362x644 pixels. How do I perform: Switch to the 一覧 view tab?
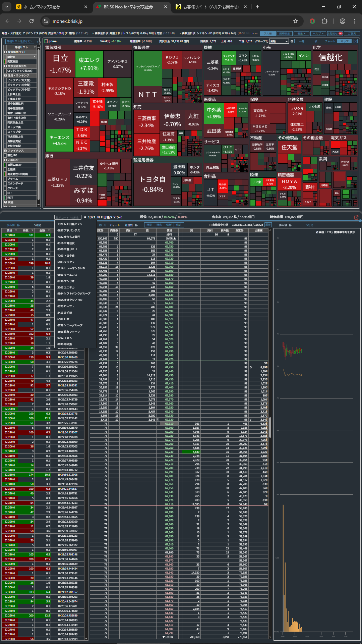coord(302,41)
